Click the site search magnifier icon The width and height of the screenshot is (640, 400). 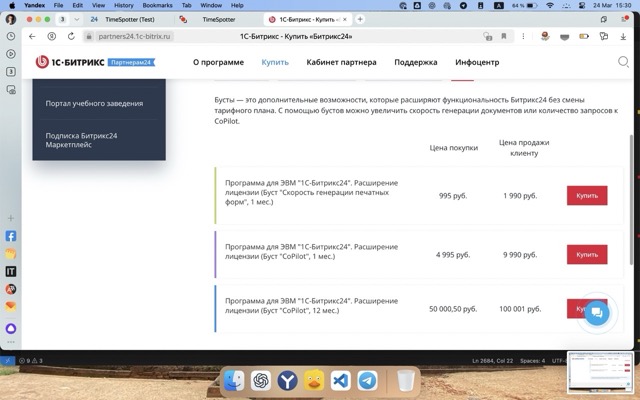coord(623,62)
